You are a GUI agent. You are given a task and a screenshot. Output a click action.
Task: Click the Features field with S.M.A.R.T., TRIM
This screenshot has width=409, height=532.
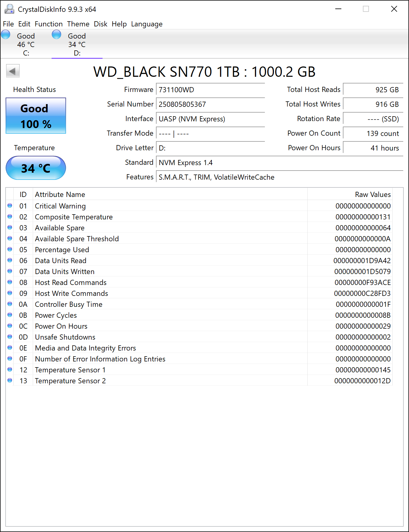[280, 177]
